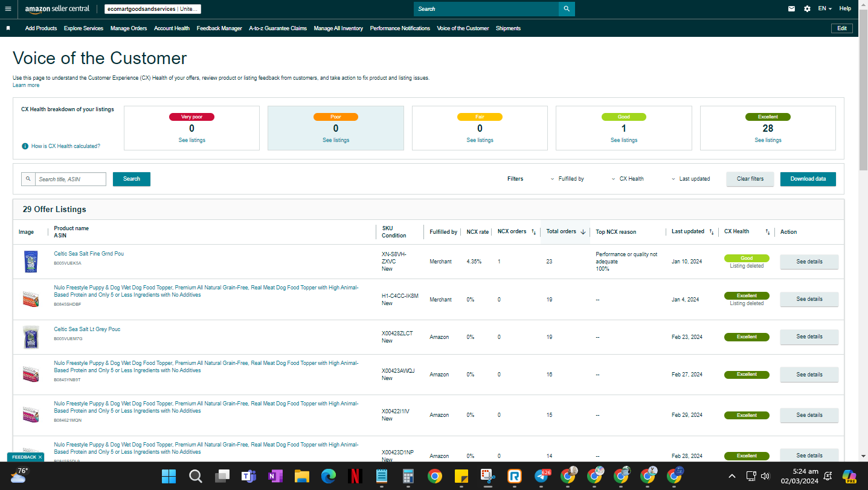Click How is CX Health calculated link
The image size is (868, 490).
(66, 146)
